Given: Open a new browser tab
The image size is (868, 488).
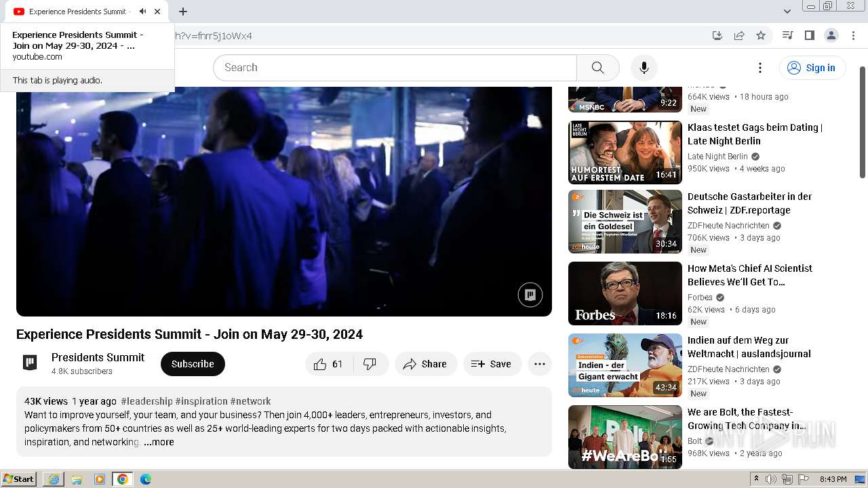Looking at the screenshot, I should (182, 12).
